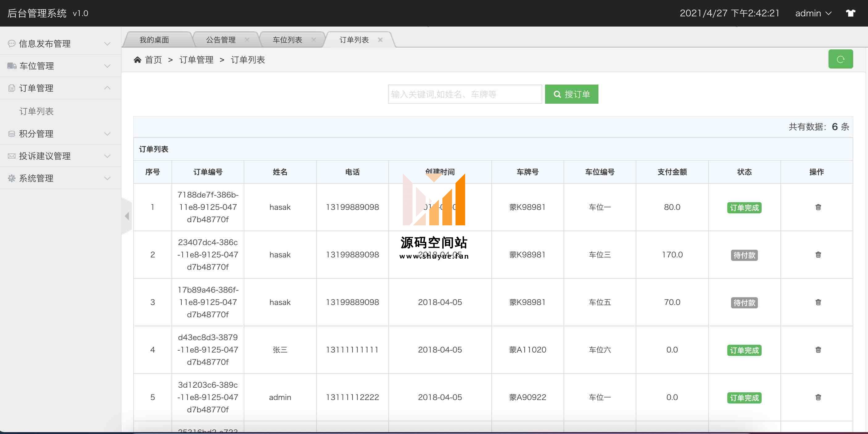Open 信息发布管理 sidebar menu
Viewport: 868px width, 434px height.
coord(61,44)
